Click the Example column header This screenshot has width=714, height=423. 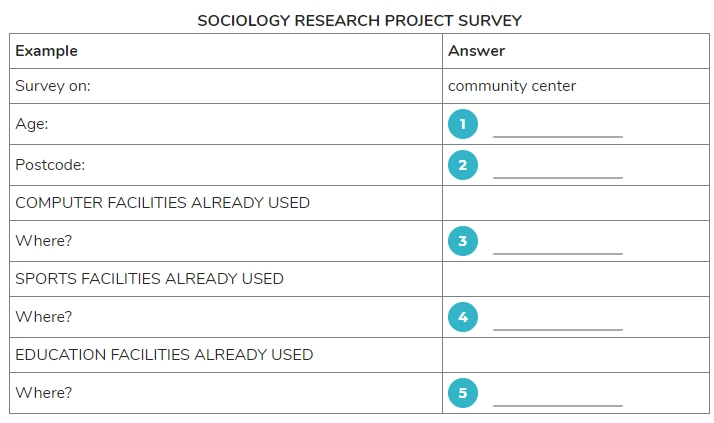pos(46,51)
